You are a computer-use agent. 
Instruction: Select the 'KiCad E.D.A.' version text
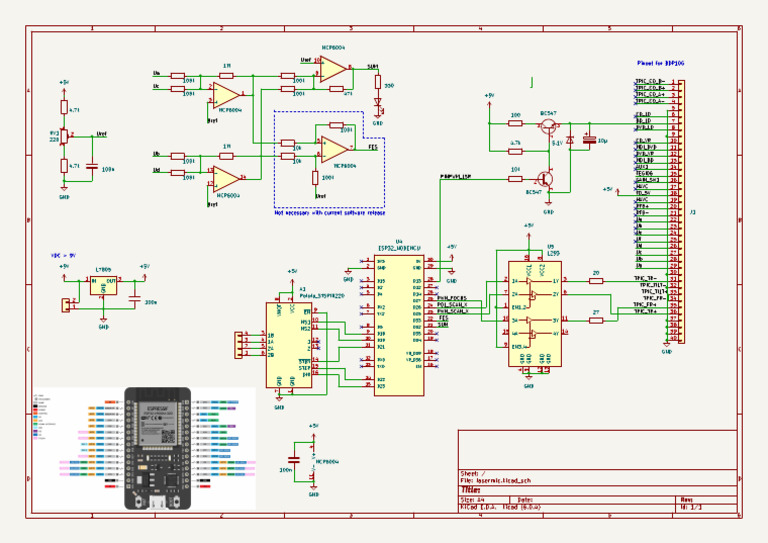pos(500,507)
